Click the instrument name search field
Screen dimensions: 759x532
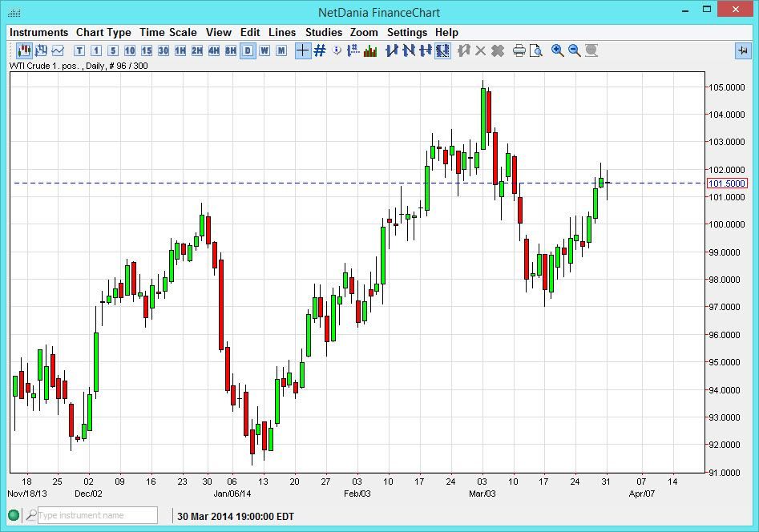point(96,515)
